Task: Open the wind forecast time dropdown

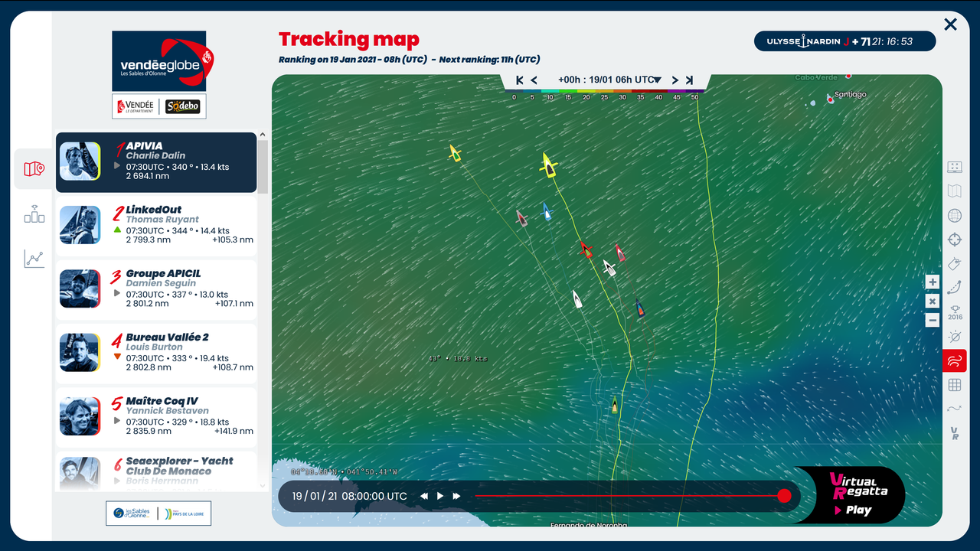Action: (609, 80)
